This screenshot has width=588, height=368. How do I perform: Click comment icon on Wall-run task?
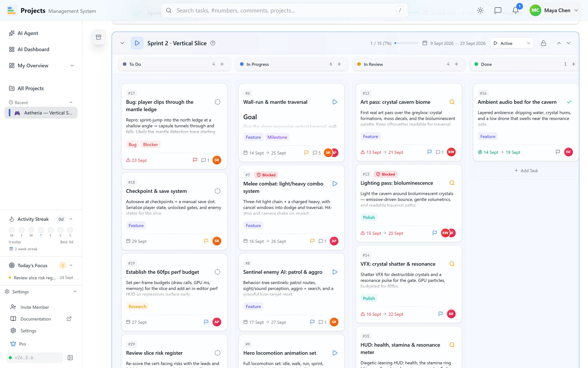click(x=315, y=153)
